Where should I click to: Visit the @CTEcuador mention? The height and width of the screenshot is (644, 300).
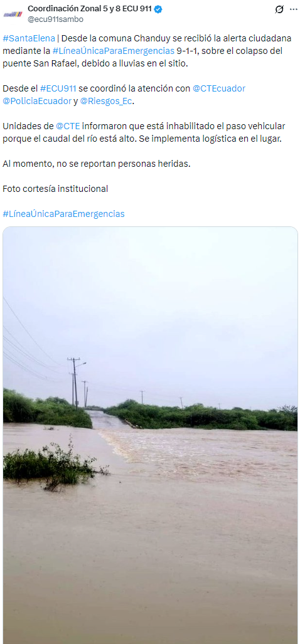219,88
